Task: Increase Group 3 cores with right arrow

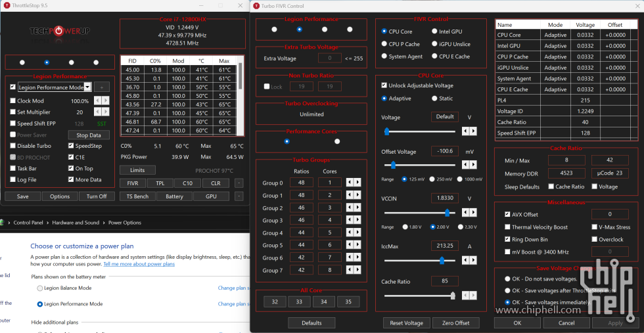Action: pos(358,221)
